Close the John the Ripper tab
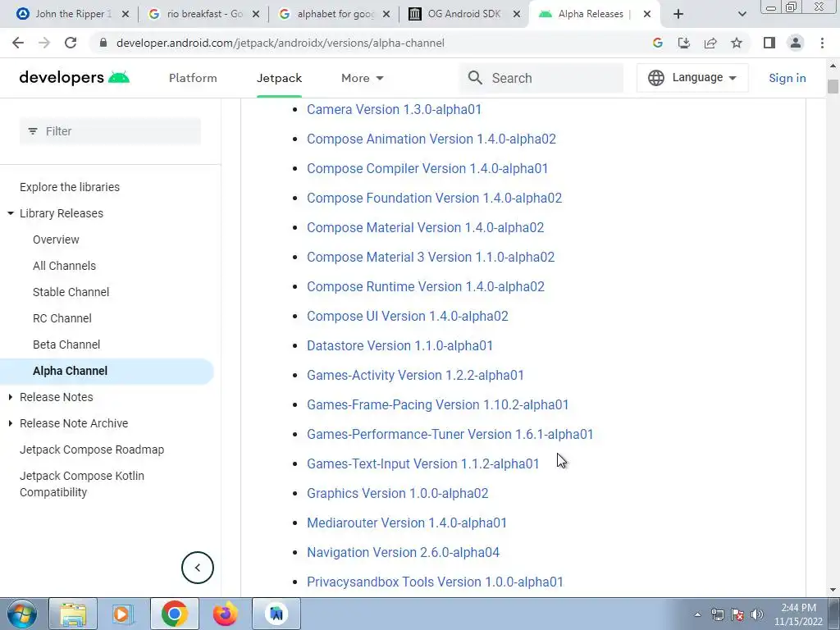Image resolution: width=840 pixels, height=630 pixels. (x=126, y=14)
